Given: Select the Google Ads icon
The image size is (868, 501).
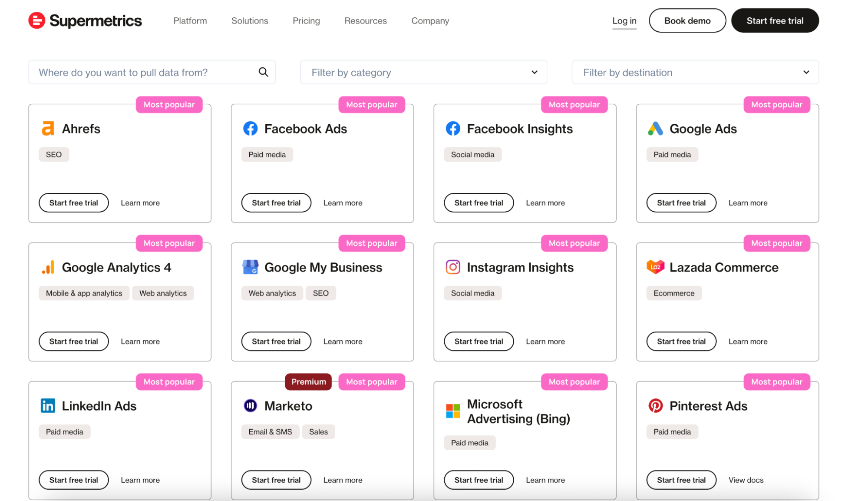Looking at the screenshot, I should (x=656, y=128).
